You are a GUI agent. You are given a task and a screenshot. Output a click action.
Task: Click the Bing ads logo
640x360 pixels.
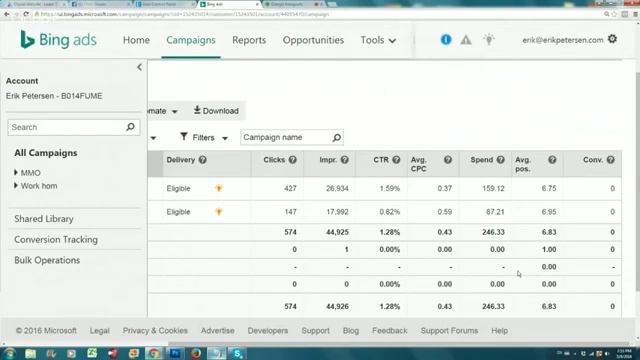pyautogui.click(x=58, y=40)
